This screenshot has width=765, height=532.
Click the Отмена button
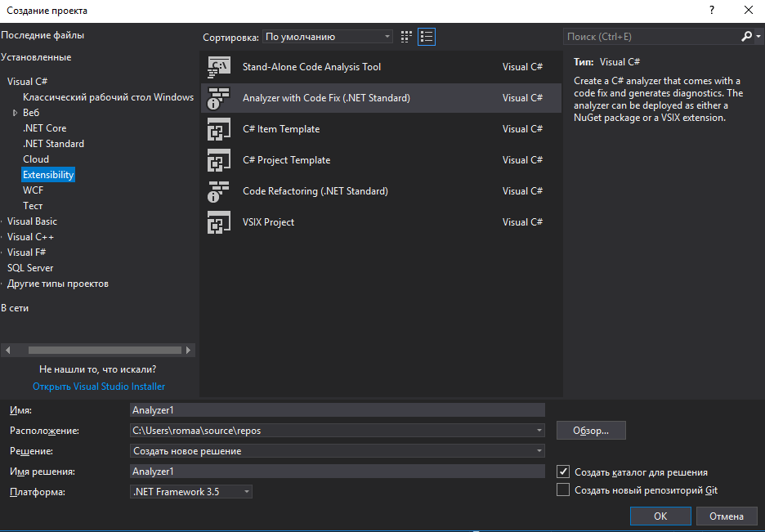pos(726,516)
